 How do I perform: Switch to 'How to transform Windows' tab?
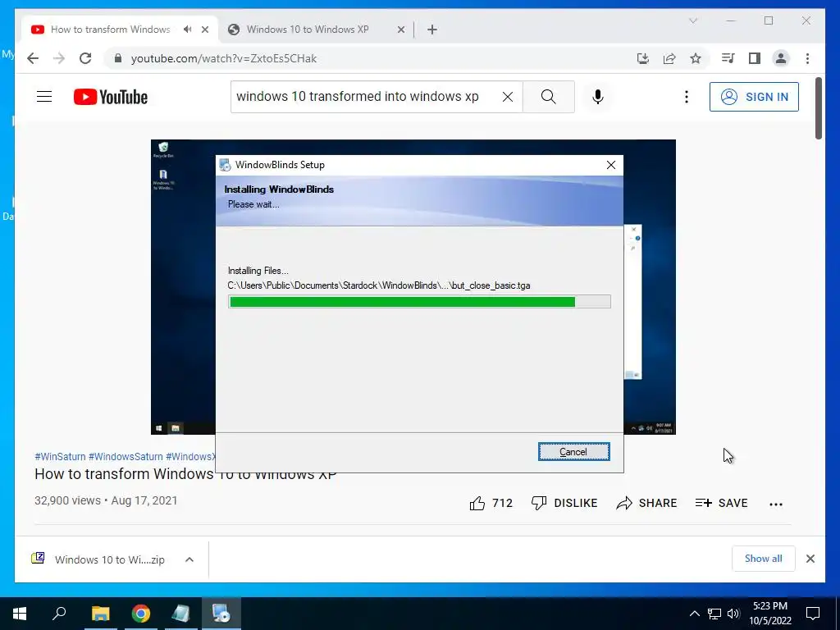click(x=110, y=30)
